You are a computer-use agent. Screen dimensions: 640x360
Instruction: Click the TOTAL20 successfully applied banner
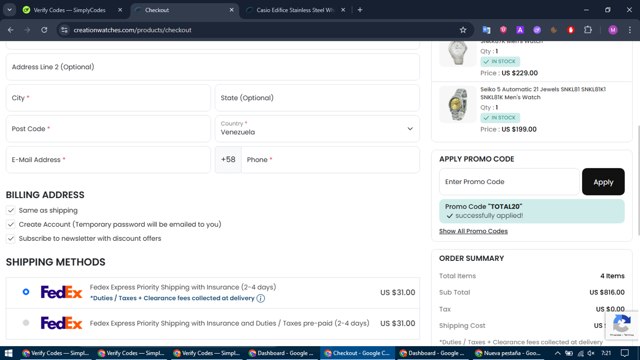pos(532,211)
